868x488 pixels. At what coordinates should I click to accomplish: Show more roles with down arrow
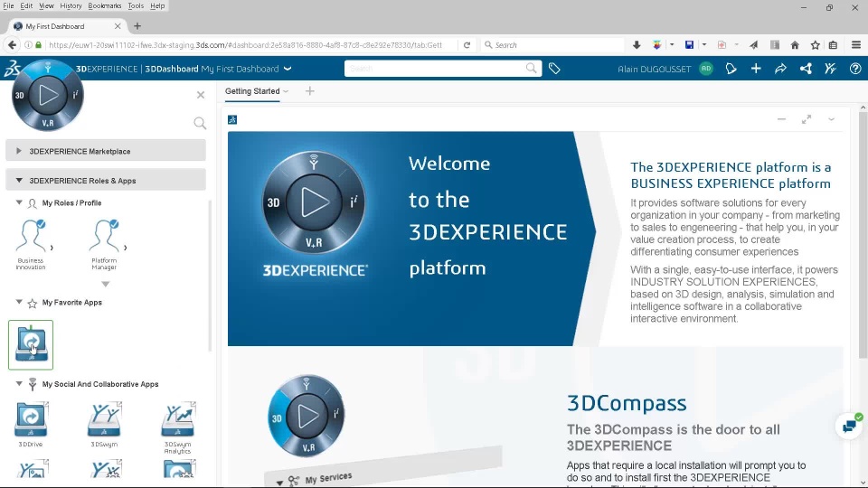click(105, 284)
